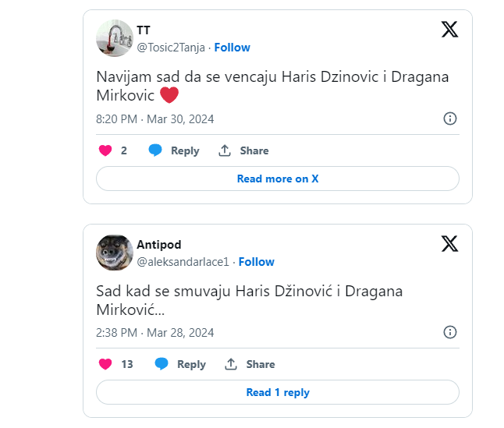504x428 pixels.
Task: Open TT's faucet profile picture
Action: click(115, 38)
